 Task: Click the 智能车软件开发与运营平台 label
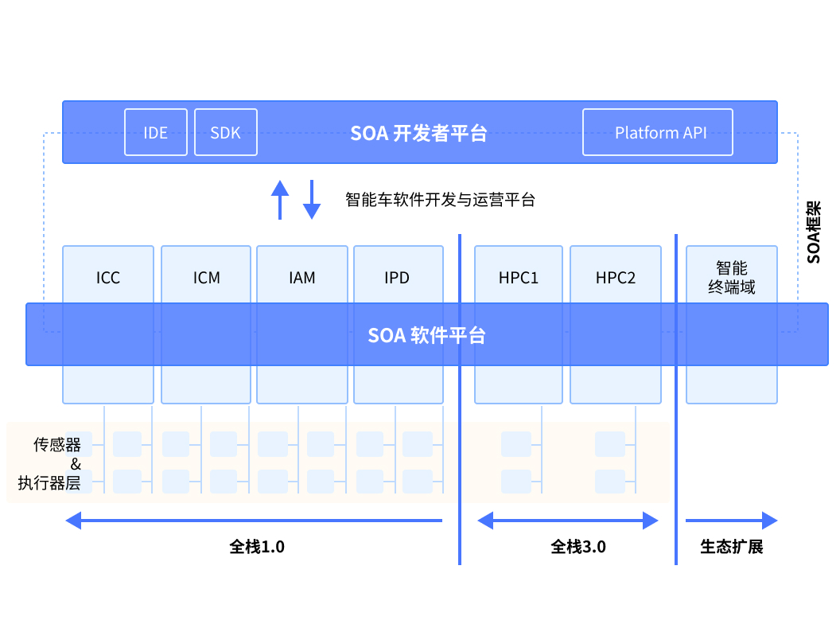441,200
